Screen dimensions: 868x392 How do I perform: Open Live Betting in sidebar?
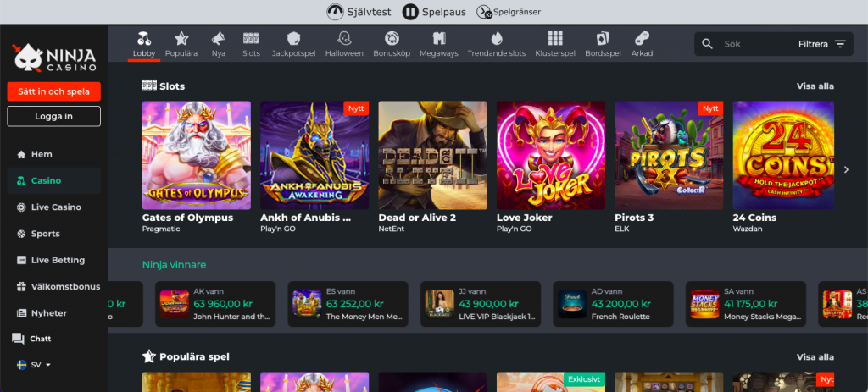point(53,261)
